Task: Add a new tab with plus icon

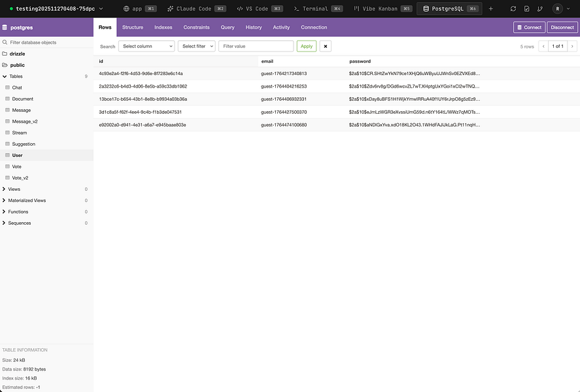Action: click(x=491, y=8)
